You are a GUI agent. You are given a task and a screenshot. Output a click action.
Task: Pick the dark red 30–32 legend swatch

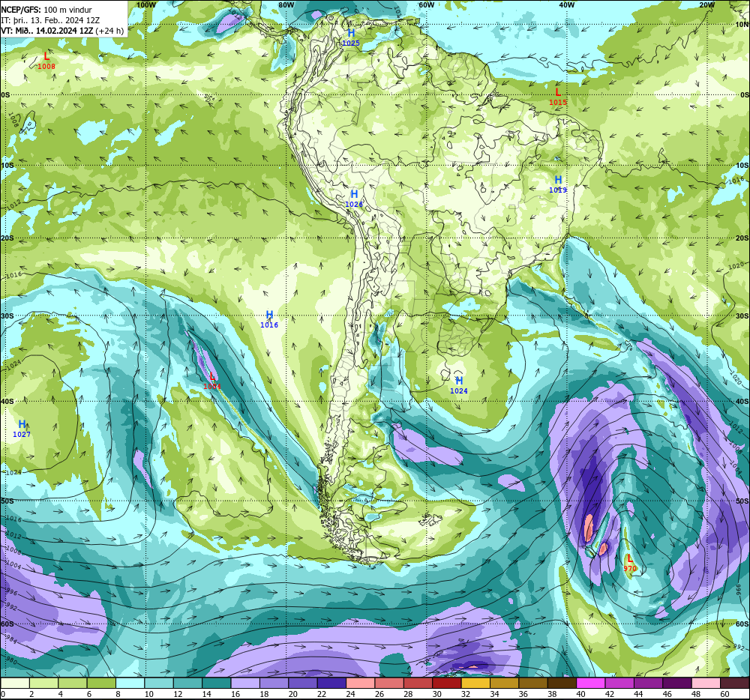447,683
